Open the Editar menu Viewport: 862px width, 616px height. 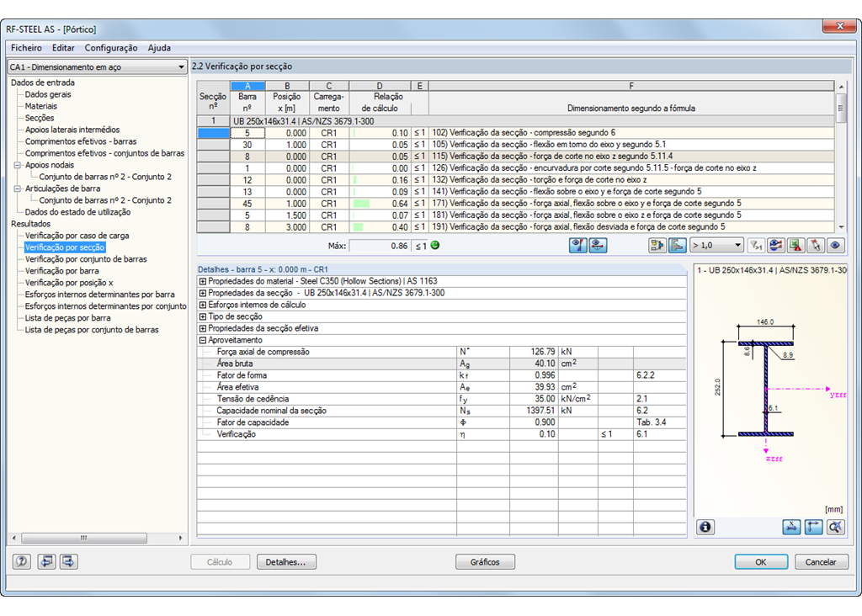tap(63, 48)
